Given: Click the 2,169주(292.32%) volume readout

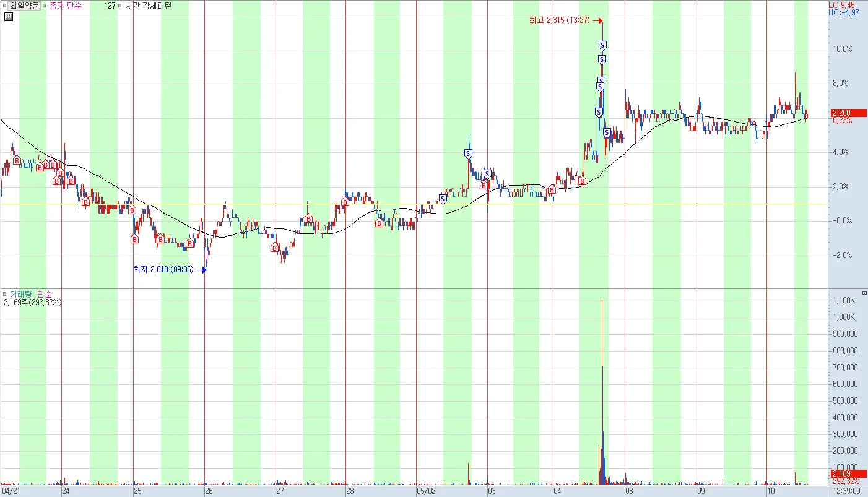Looking at the screenshot, I should click(x=33, y=303).
